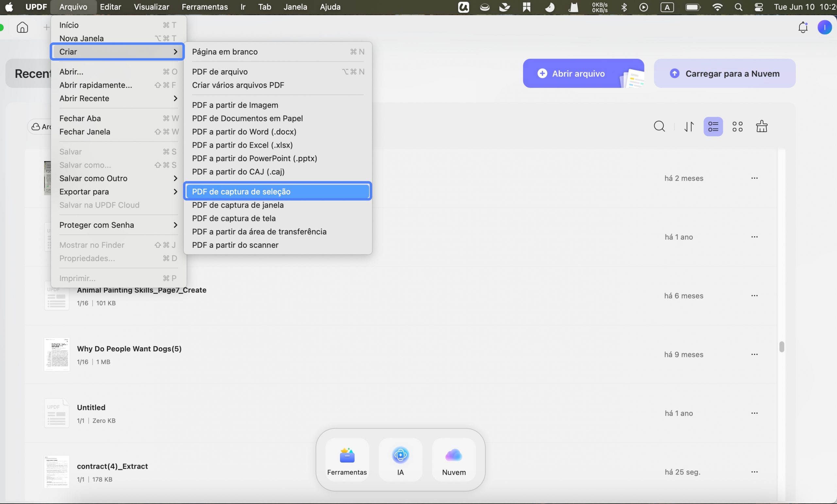
Task: Open the Ferramentas menu in menu bar
Action: 204,7
